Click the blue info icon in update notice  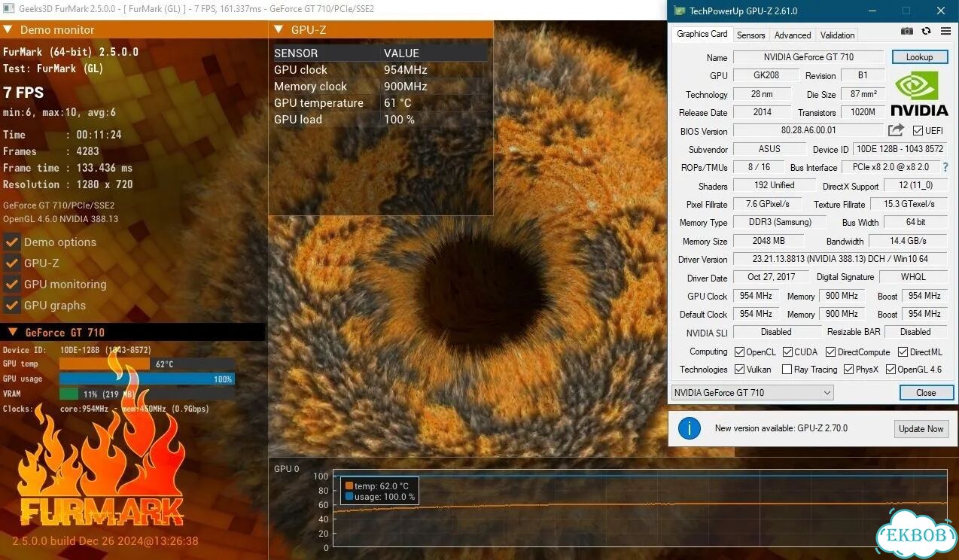tap(689, 428)
